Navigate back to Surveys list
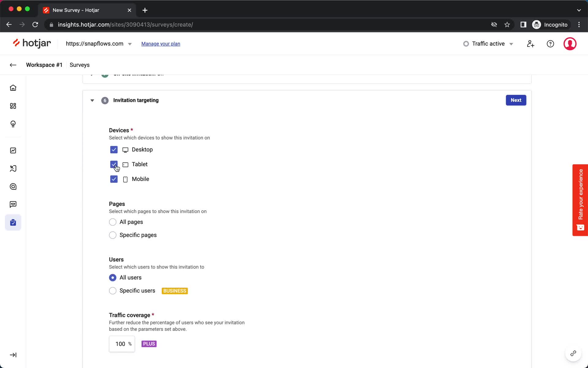 pyautogui.click(x=79, y=64)
